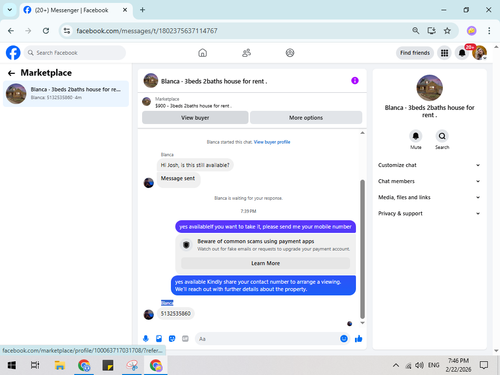Mute this conversation with the bell icon
Screen dimensions: 500x375
click(x=416, y=136)
